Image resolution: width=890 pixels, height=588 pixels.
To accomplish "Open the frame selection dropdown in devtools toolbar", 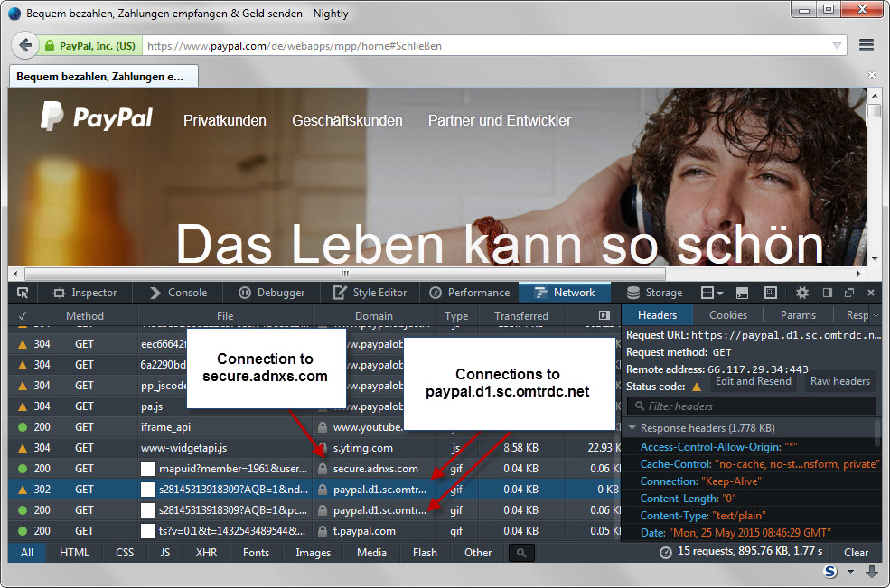I will [x=712, y=293].
